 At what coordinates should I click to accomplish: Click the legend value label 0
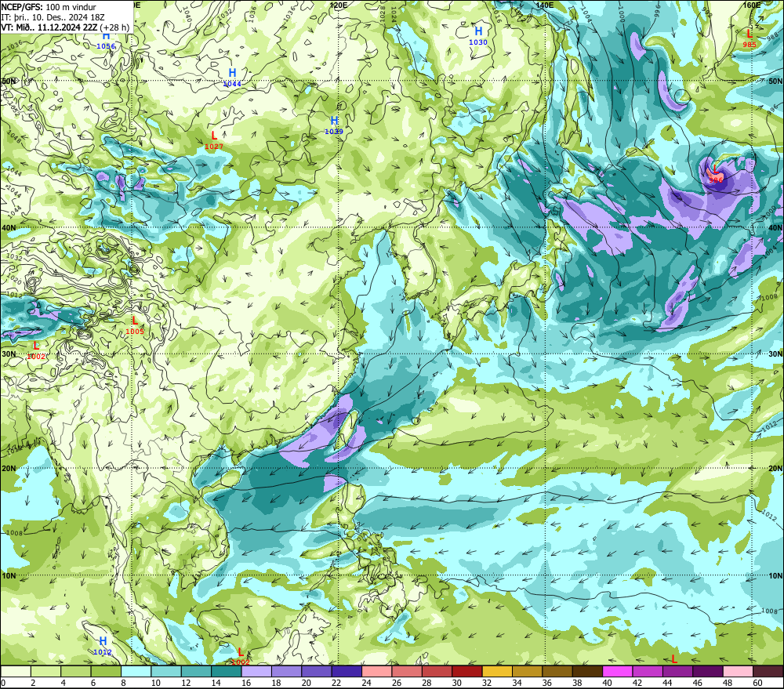coord(3,683)
